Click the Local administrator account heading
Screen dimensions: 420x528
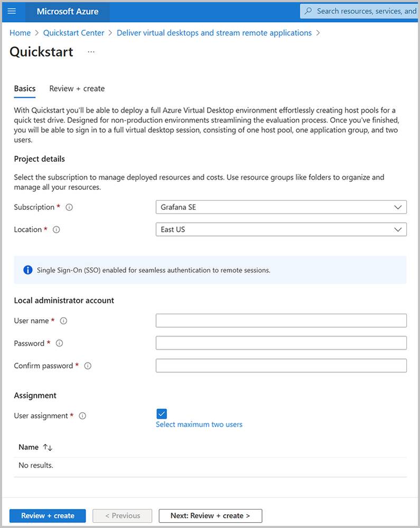pos(64,300)
